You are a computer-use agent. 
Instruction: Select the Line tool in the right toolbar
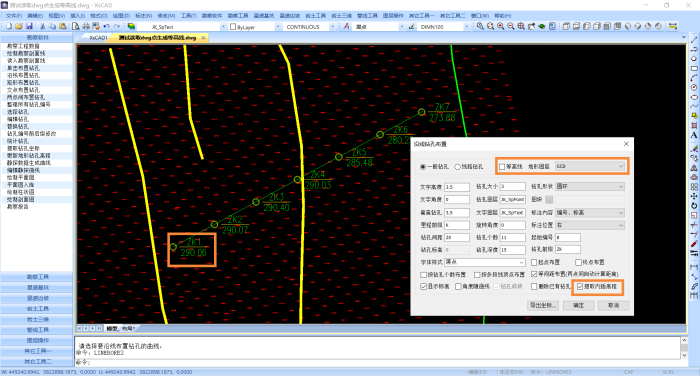(x=694, y=40)
